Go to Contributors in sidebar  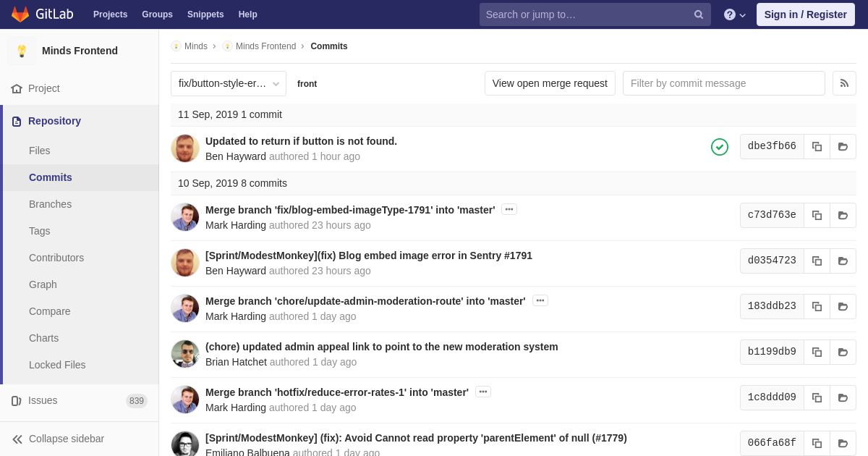coord(56,258)
